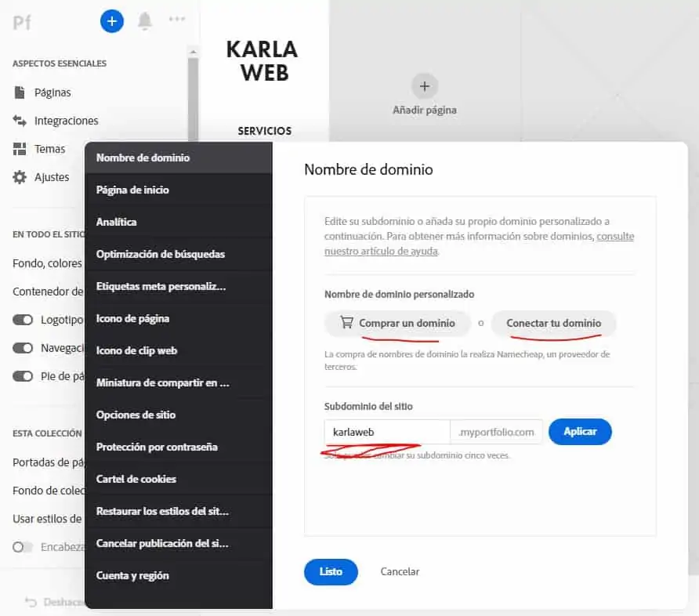The image size is (699, 616).
Task: Click the blue plus add button
Action: (x=112, y=21)
